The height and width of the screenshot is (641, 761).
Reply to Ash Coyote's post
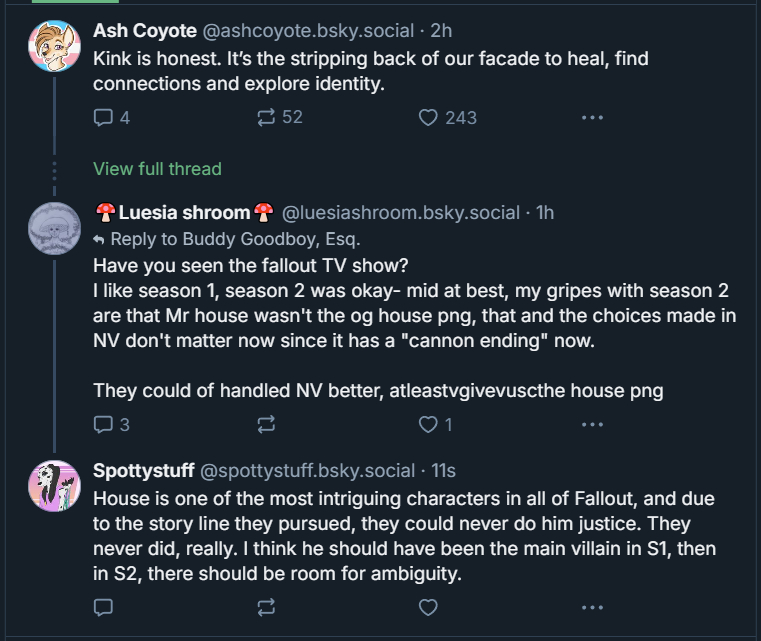103,117
